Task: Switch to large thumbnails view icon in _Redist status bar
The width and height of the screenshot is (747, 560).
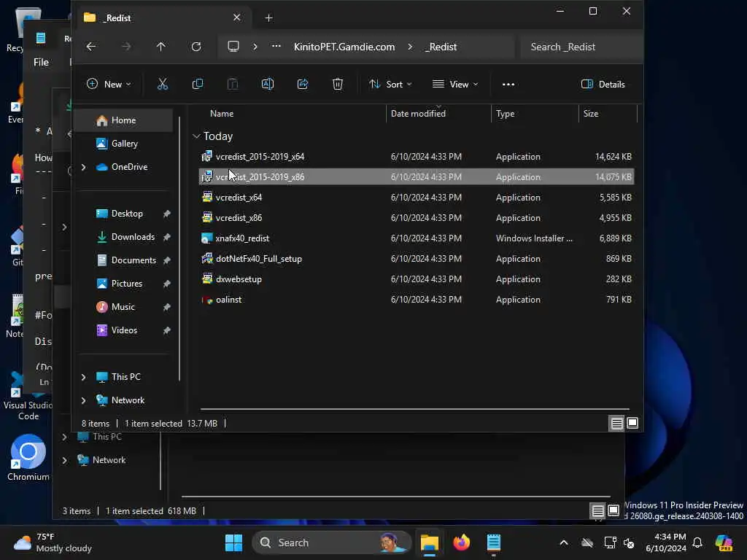Action: pyautogui.click(x=632, y=424)
